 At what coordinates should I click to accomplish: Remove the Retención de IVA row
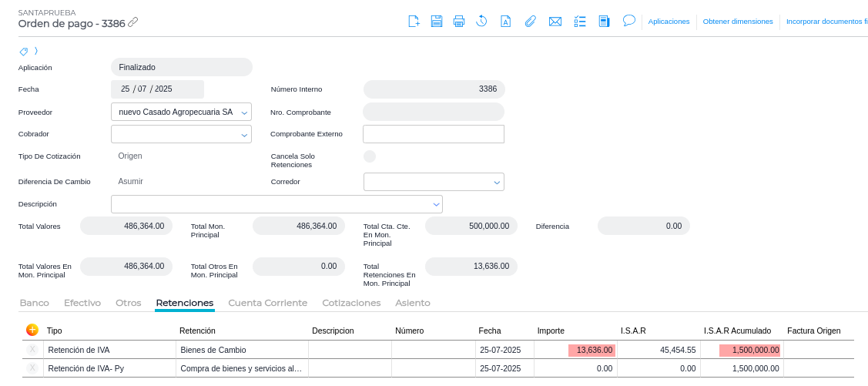pos(32,350)
